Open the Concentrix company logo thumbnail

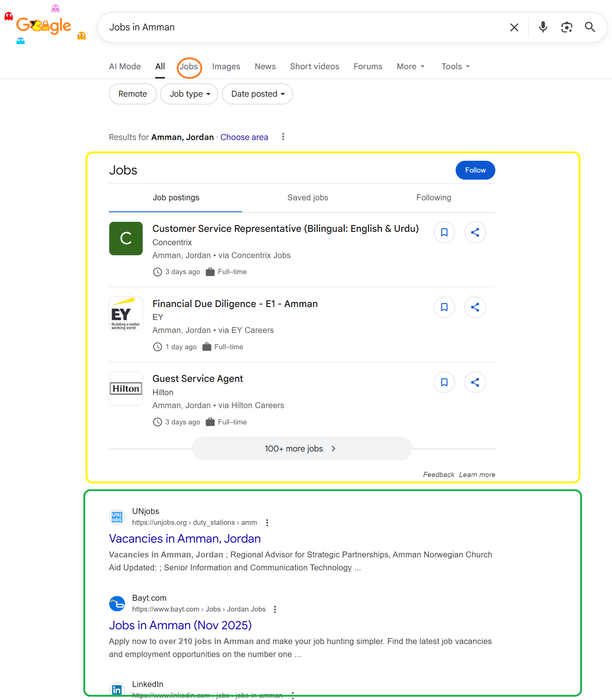coord(126,239)
